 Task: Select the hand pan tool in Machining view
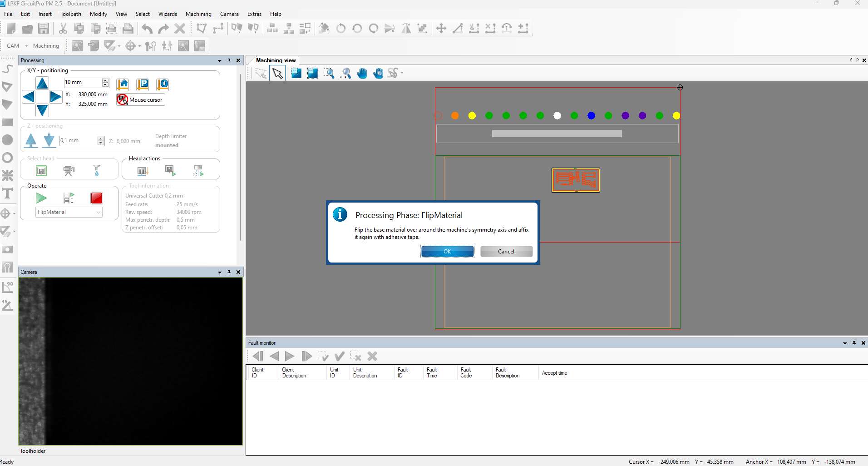362,73
